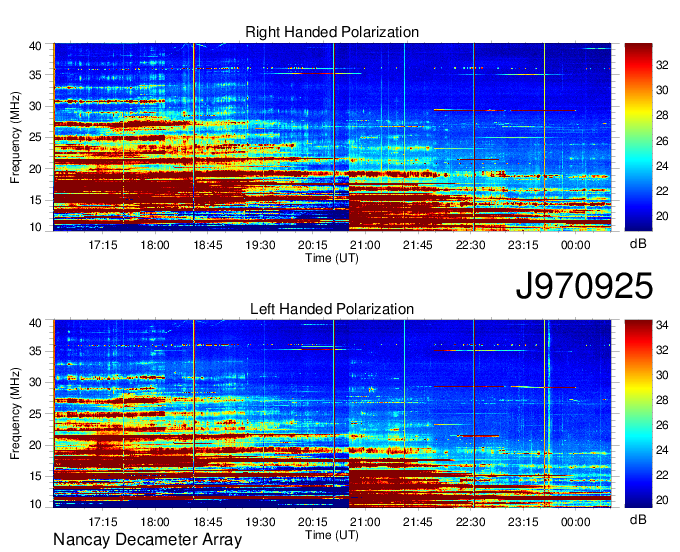Click the Left Handed Polarization title
Image resolution: width=680 pixels, height=552 pixels.
(x=332, y=309)
